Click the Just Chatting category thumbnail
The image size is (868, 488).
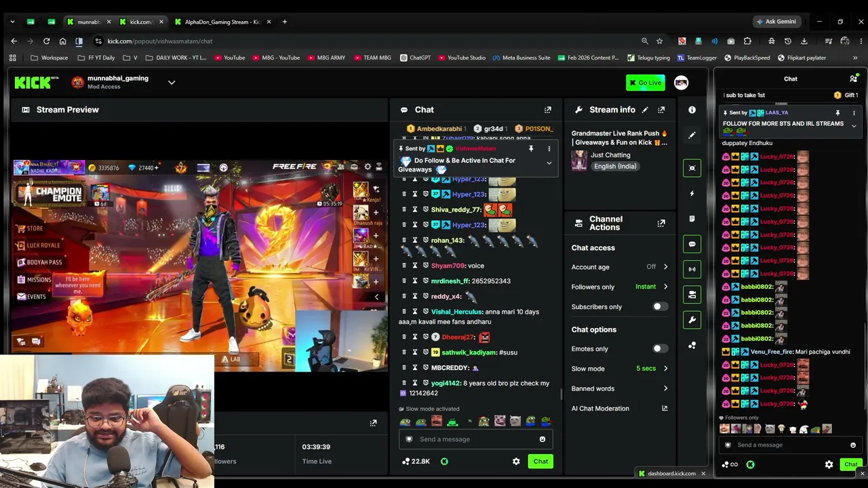579,160
